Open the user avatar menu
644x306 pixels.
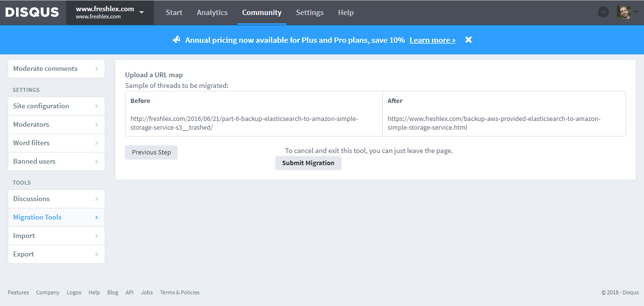coord(624,12)
